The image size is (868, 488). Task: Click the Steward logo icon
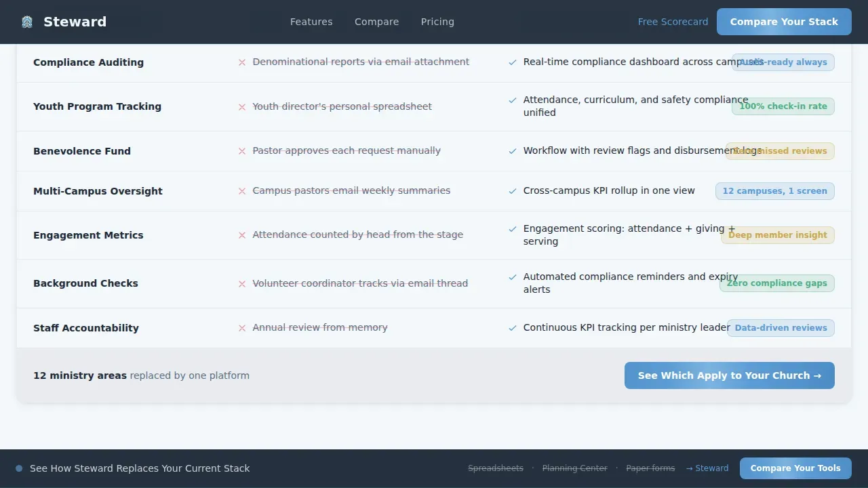[27, 22]
